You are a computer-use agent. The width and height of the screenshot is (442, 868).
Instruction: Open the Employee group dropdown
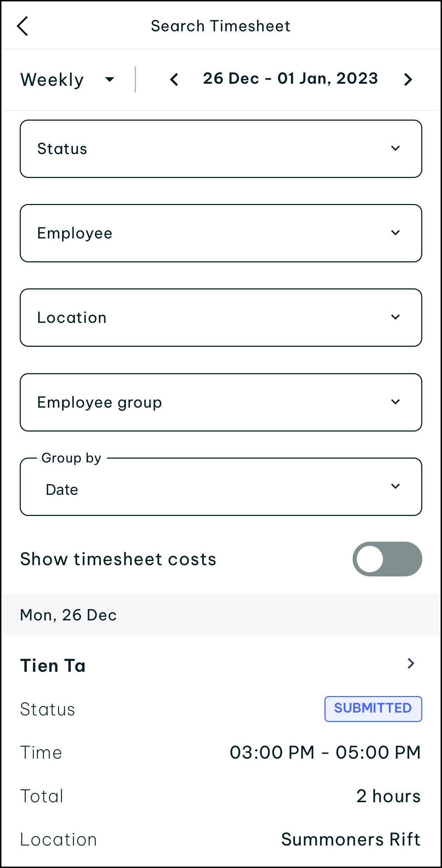221,402
